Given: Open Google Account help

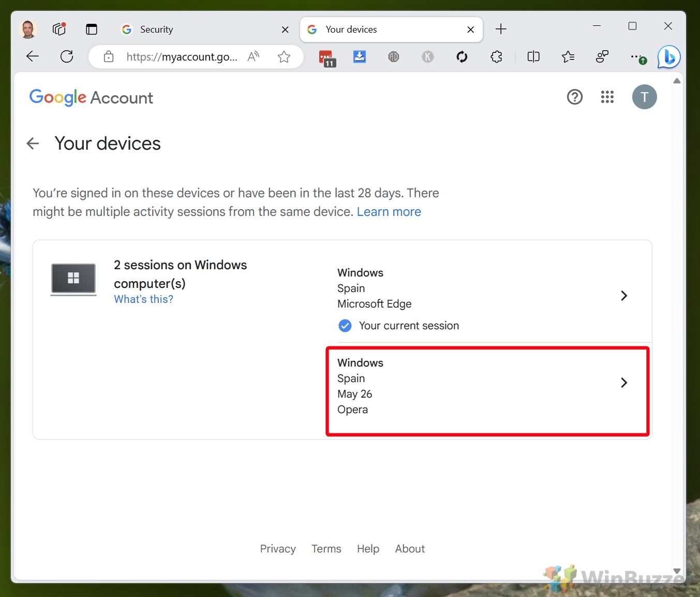Looking at the screenshot, I should point(575,97).
